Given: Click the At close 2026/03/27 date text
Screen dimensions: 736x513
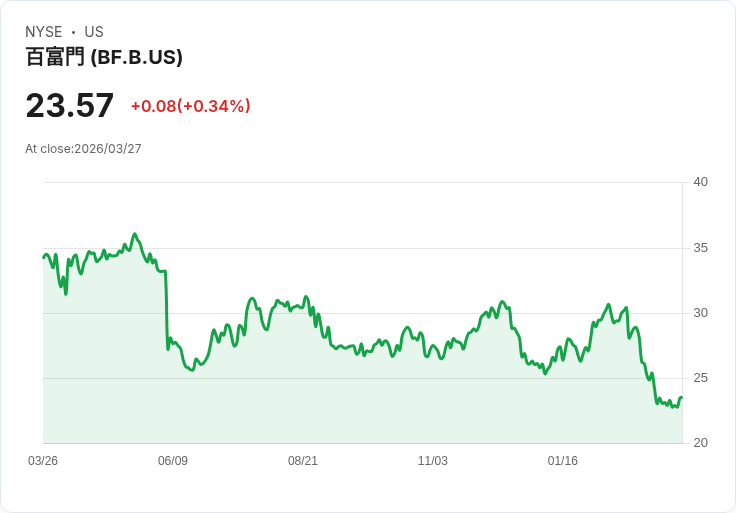Looking at the screenshot, I should pos(83,149).
